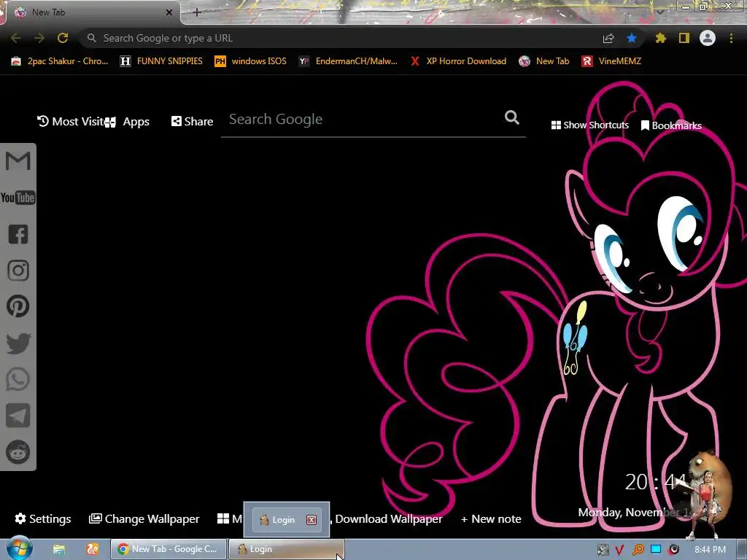This screenshot has width=747, height=560.
Task: Click the blue bookmark star icon
Action: point(632,38)
